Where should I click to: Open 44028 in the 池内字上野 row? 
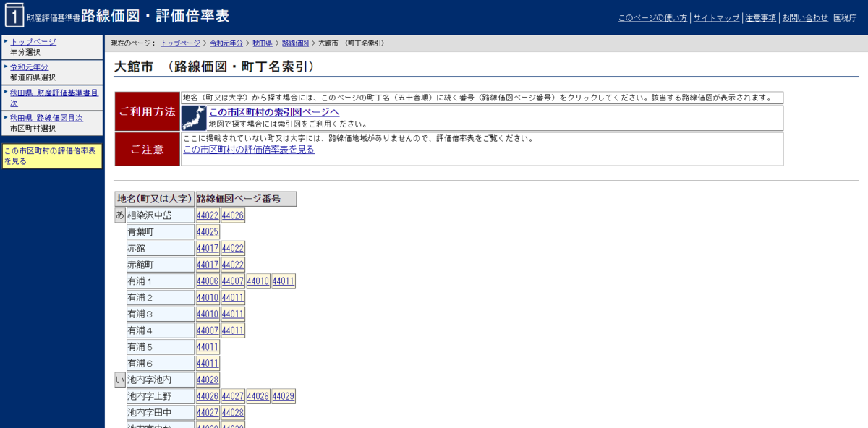258,396
